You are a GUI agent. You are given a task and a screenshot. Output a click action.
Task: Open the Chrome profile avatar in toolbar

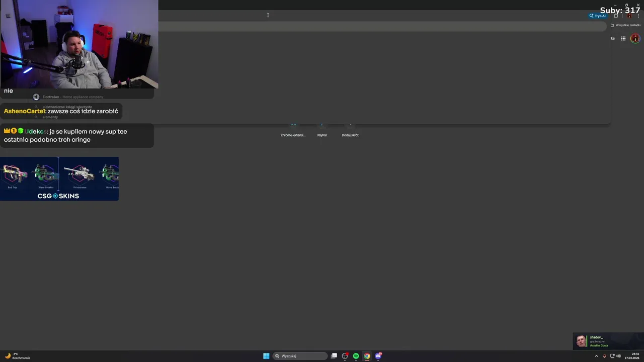[628, 16]
